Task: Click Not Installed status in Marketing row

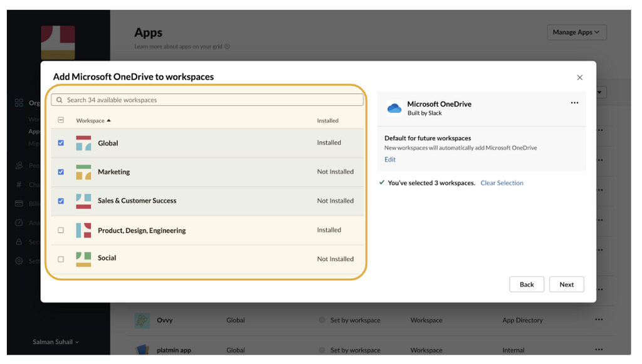Action: [x=335, y=172]
